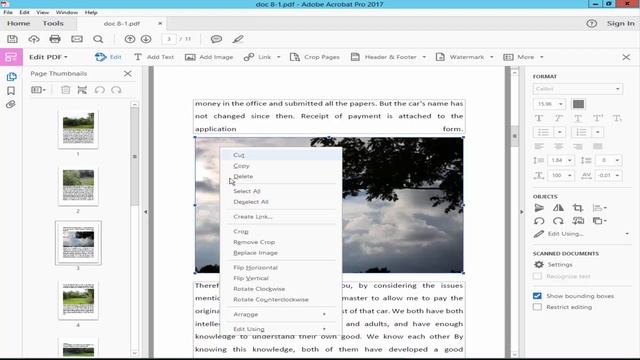This screenshot has height=360, width=640.
Task: Toggle Show bounding boxes checkbox
Action: 537,296
